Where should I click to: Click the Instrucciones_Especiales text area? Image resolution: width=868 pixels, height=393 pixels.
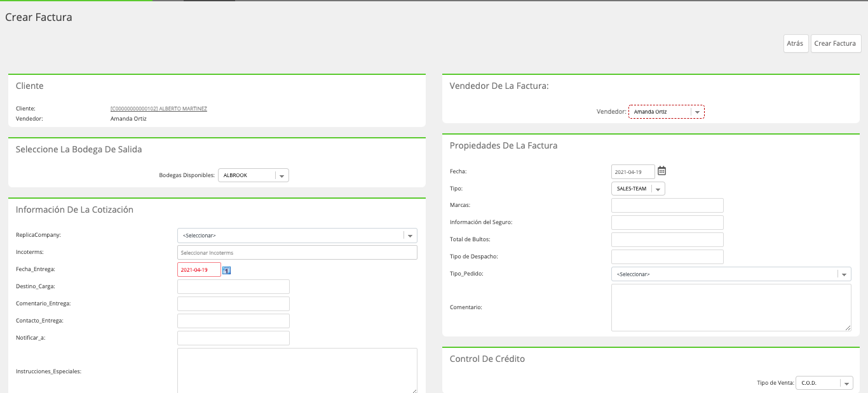[x=297, y=371]
